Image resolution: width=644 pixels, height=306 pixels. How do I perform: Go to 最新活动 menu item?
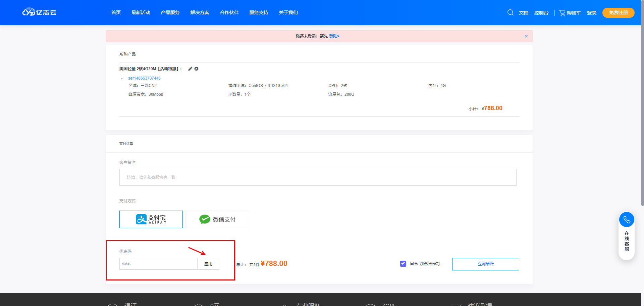(141, 13)
